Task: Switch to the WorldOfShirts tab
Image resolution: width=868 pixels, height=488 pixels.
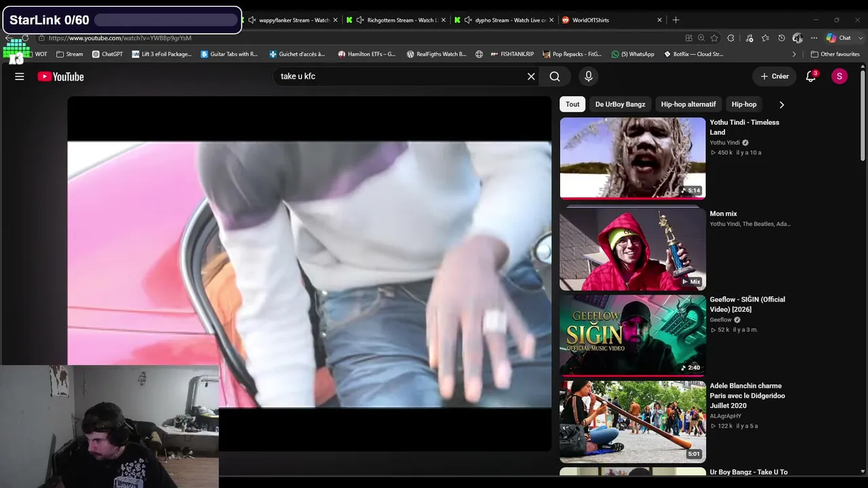Action: point(612,20)
